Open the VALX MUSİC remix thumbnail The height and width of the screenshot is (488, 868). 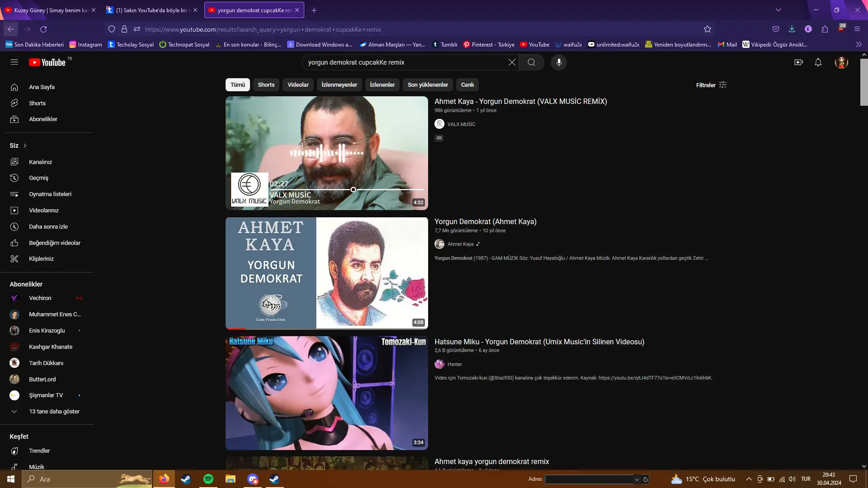[327, 153]
